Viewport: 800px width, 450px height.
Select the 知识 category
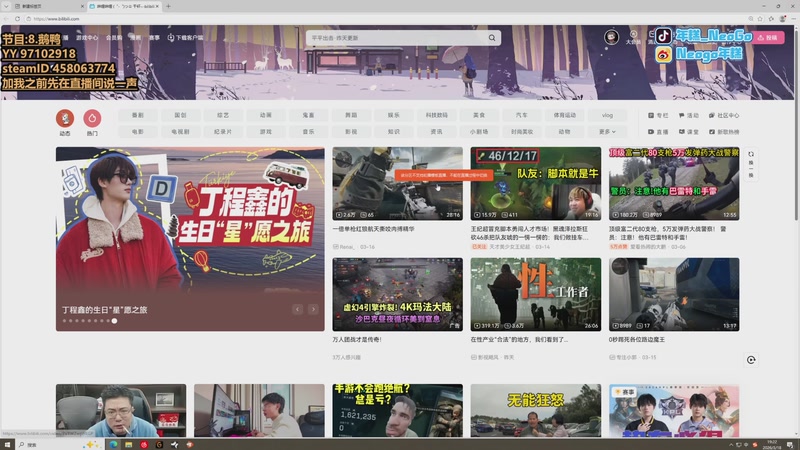coord(393,132)
